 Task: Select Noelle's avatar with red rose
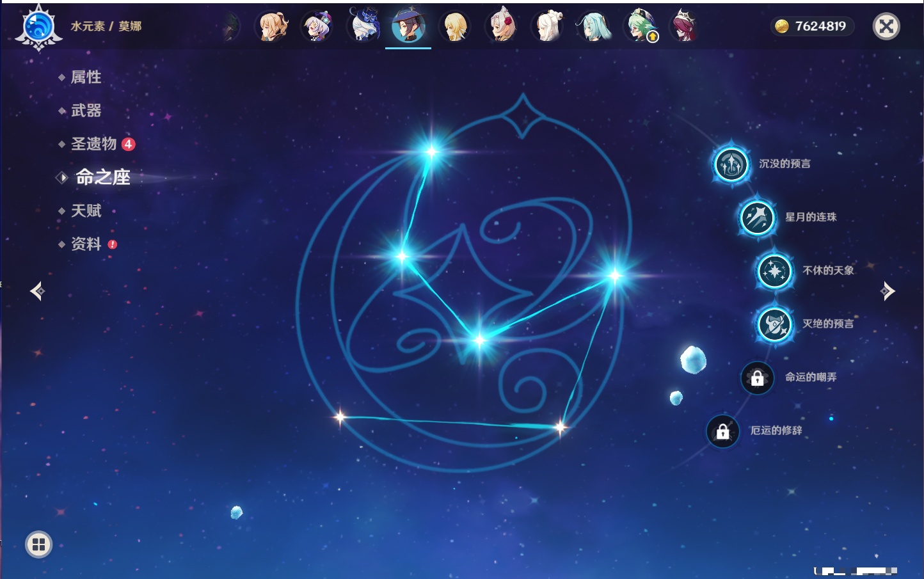502,26
